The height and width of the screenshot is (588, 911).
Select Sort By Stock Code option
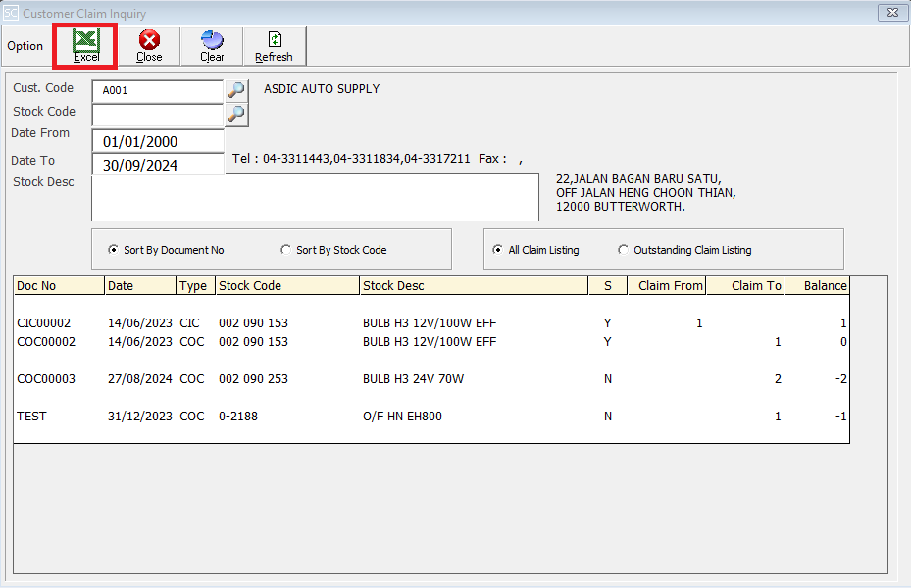pyautogui.click(x=333, y=250)
